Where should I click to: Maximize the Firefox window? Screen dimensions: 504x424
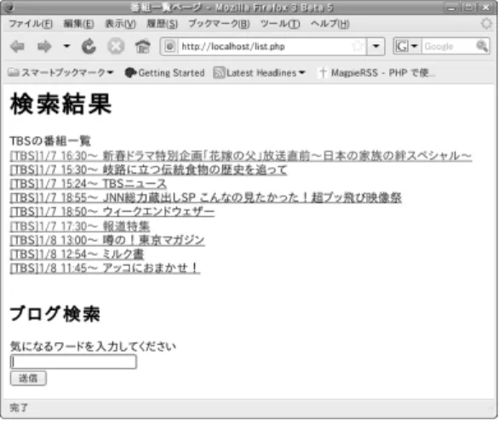click(x=468, y=8)
